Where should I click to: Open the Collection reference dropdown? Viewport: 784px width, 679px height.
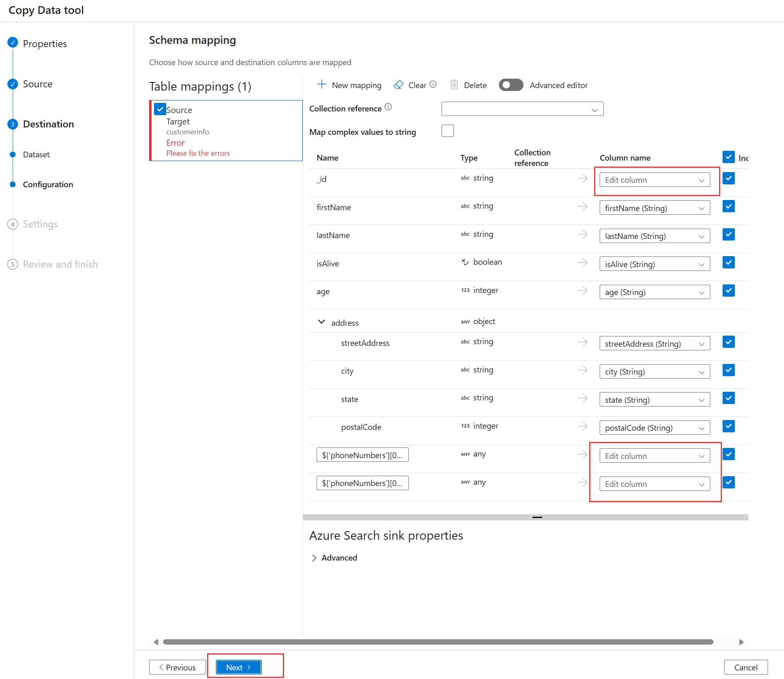(522, 109)
